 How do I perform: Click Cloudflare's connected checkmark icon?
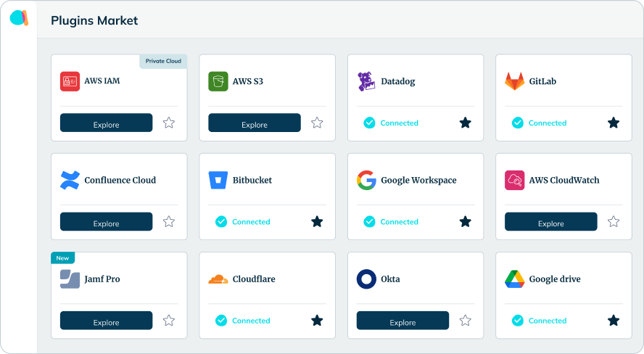point(221,321)
